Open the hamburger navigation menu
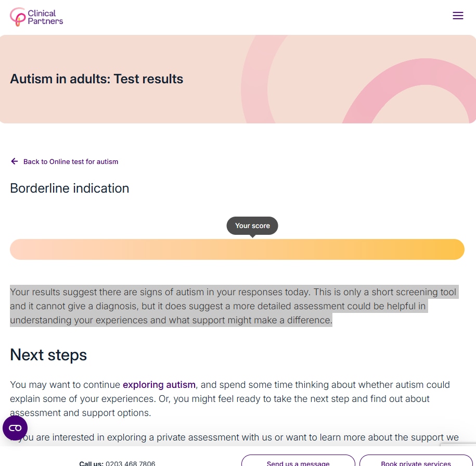The height and width of the screenshot is (466, 476). click(x=458, y=16)
